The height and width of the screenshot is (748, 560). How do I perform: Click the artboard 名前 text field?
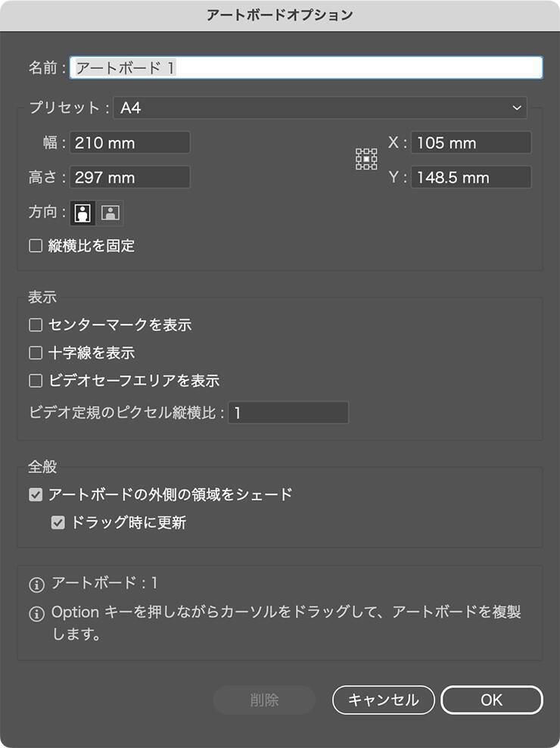click(306, 67)
